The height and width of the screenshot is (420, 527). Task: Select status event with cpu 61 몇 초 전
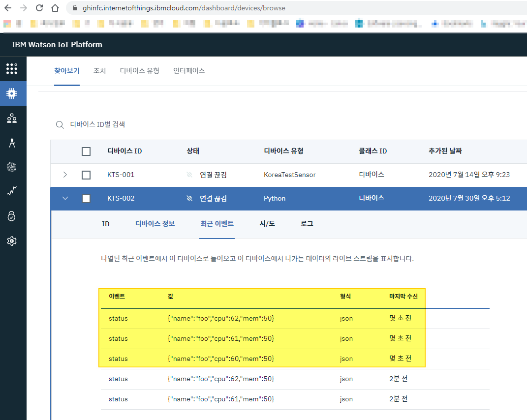tap(295, 339)
